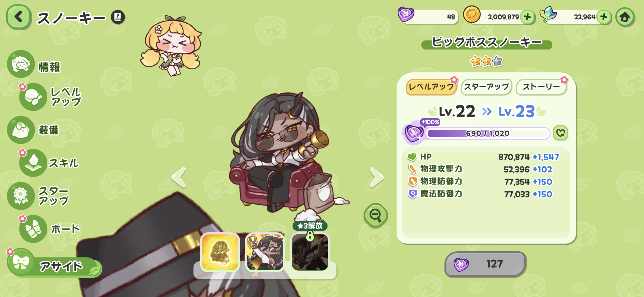Go to the home screen icon

click(x=625, y=17)
